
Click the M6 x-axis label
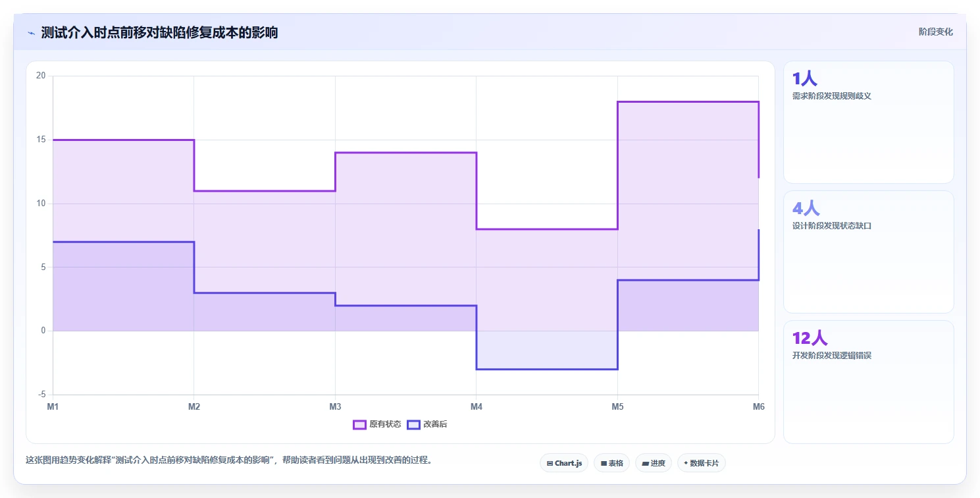[759, 407]
